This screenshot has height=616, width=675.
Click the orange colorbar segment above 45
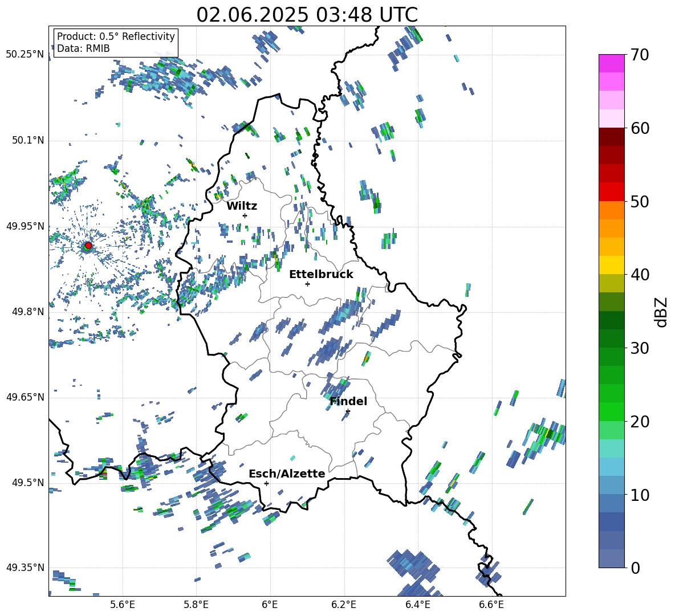pos(611,229)
